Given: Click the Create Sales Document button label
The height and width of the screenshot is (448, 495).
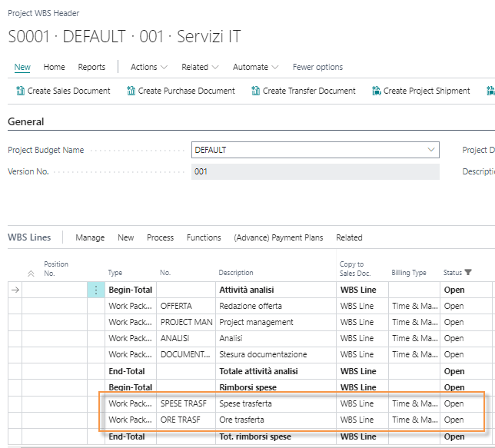Looking at the screenshot, I should click(69, 91).
